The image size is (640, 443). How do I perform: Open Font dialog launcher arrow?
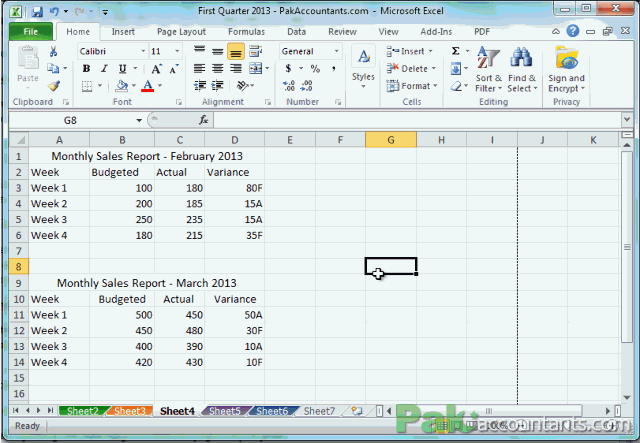point(179,102)
